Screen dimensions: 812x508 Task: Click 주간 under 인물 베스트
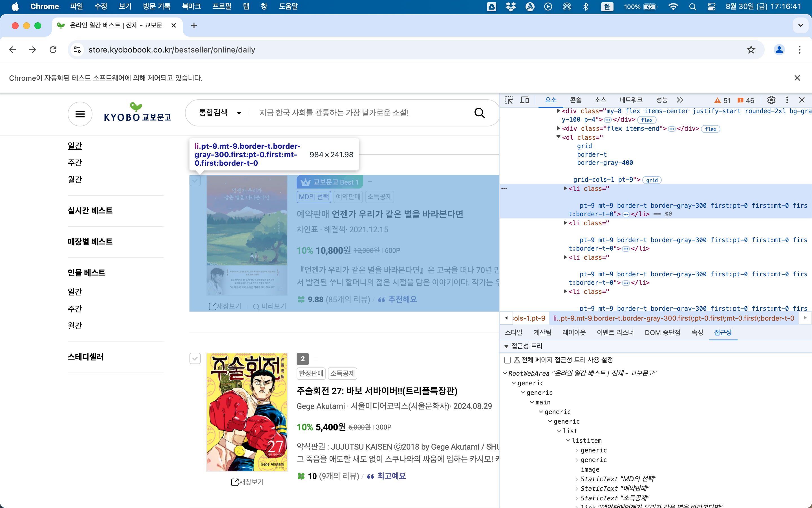pyautogui.click(x=75, y=309)
